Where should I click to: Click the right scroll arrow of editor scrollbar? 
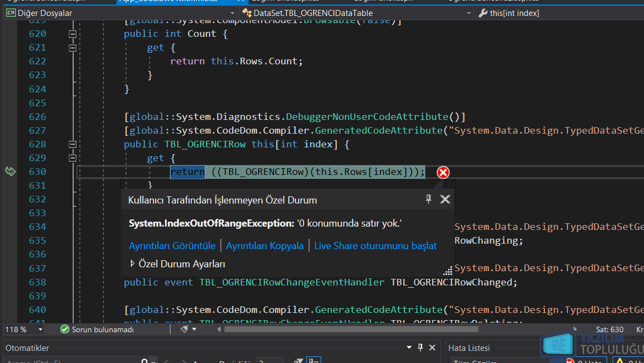point(575,329)
